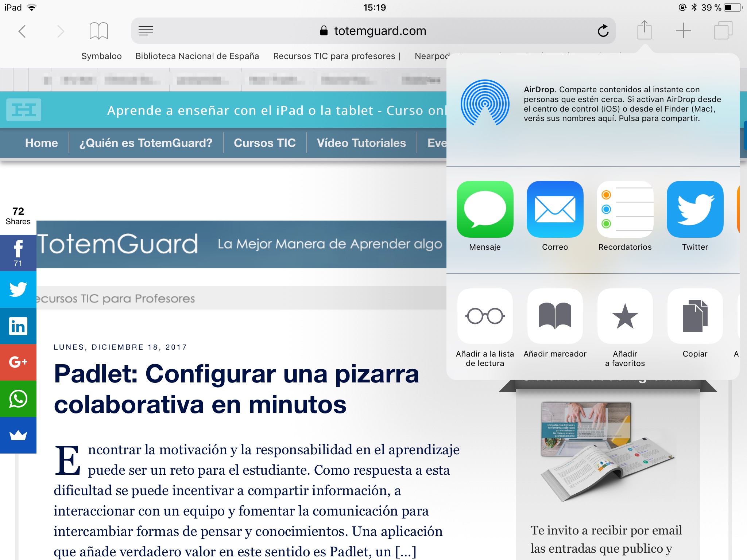Share on Facebook sidebar button
The image size is (747, 560).
[x=18, y=253]
